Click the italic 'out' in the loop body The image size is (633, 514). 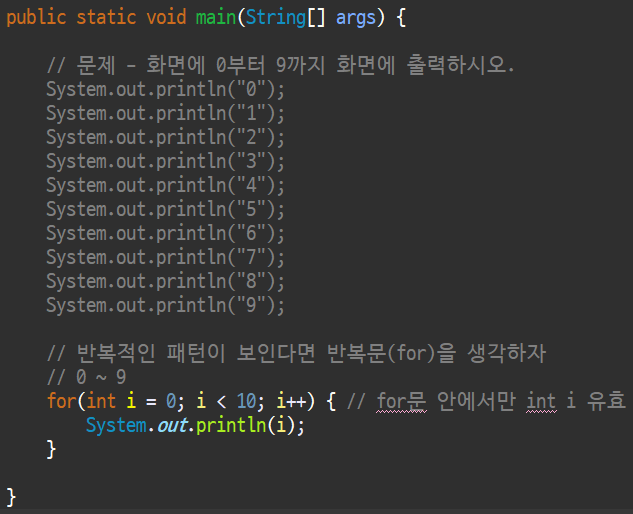[172, 426]
